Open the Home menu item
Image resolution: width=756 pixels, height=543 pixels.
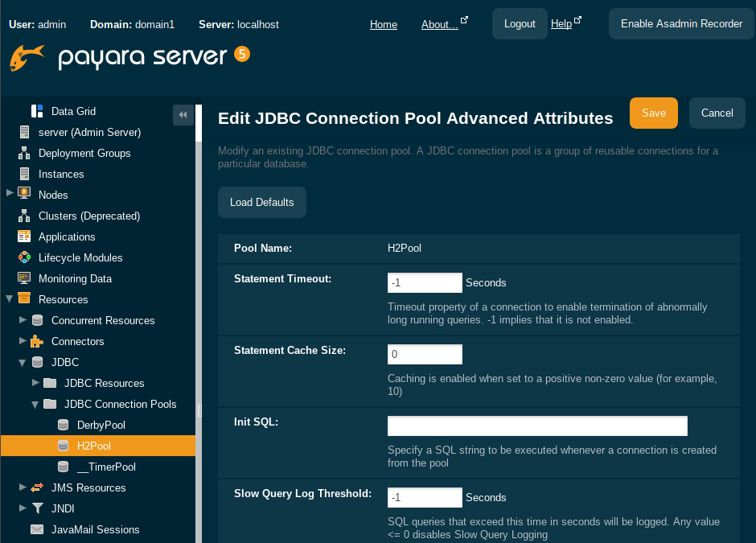pyautogui.click(x=384, y=24)
